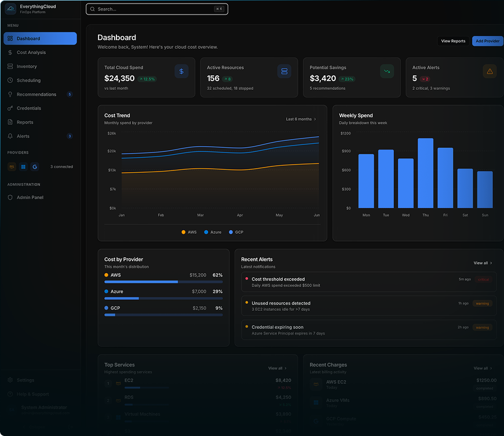
Task: Click the server icon on Active Resources card
Action: (284, 71)
